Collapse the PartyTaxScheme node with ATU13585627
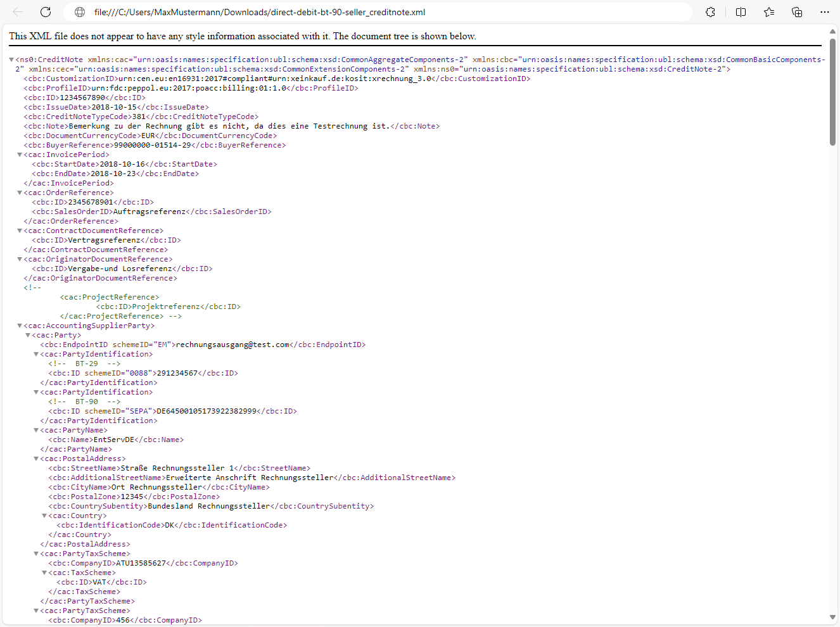 point(36,554)
